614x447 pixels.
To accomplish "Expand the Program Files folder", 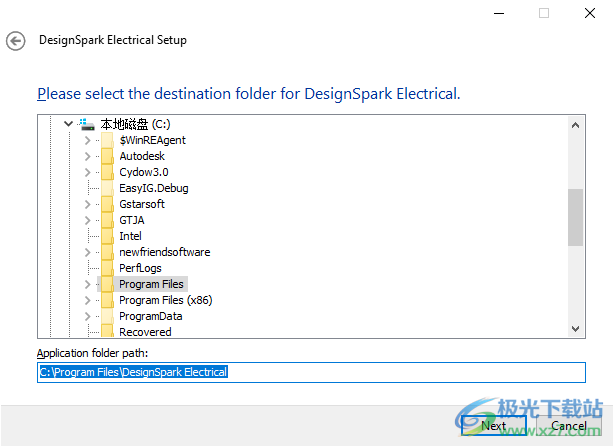I will click(x=88, y=285).
